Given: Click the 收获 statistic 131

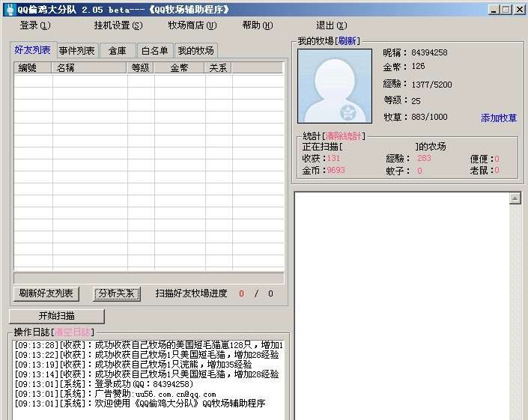Looking at the screenshot, I should [333, 158].
